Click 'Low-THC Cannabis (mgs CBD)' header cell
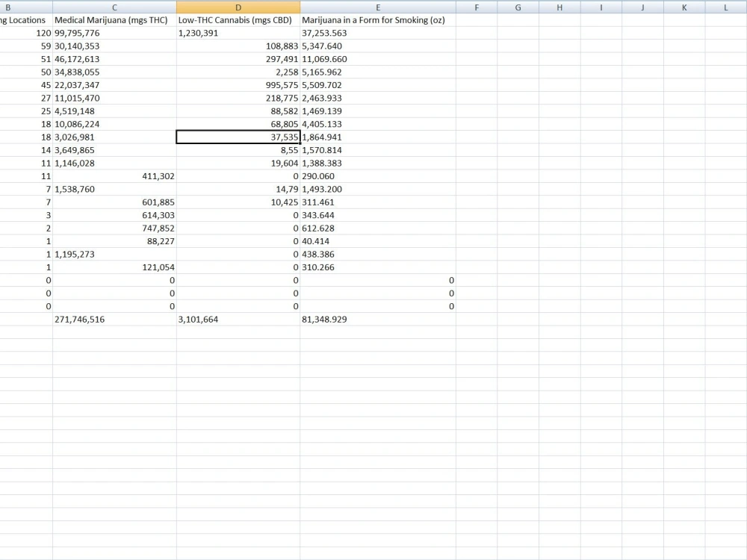This screenshot has height=560, width=747. (238, 20)
